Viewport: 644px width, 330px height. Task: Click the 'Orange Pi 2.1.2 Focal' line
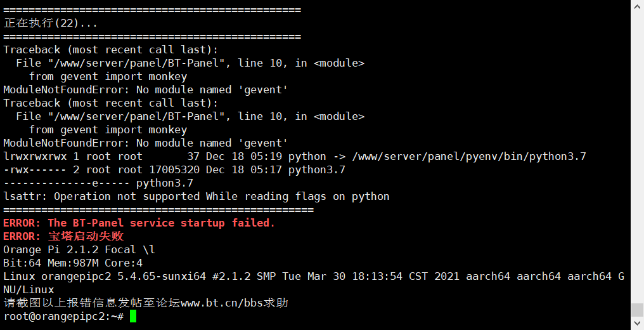(79, 249)
